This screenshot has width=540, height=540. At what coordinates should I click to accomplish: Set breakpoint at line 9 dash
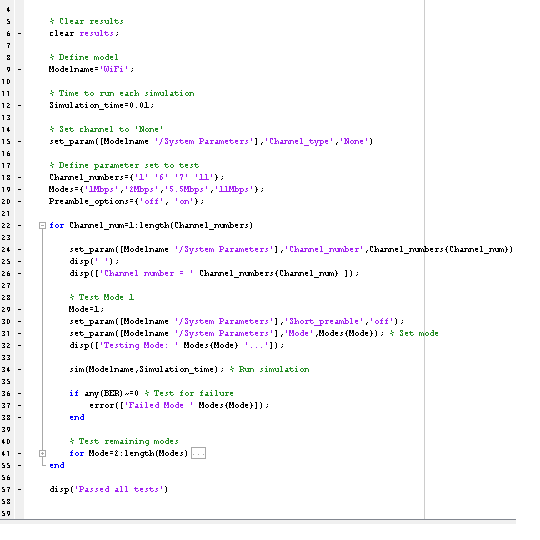tap(20, 70)
